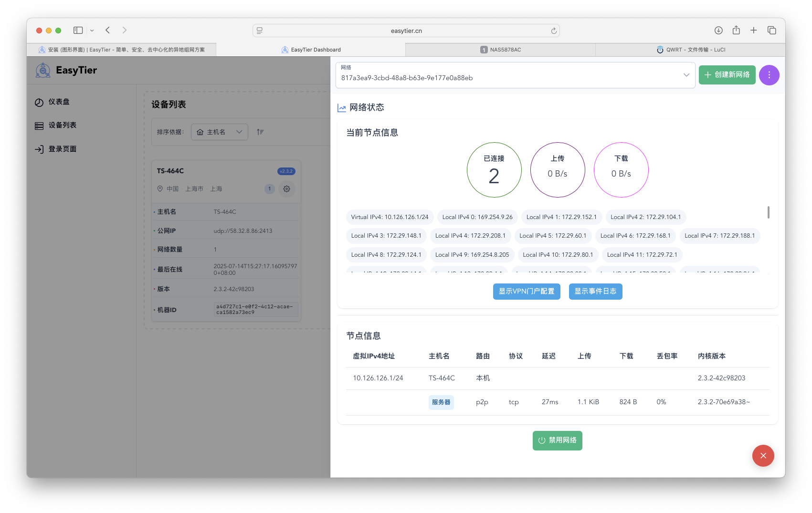Click the Safari share icon
The width and height of the screenshot is (812, 513).
pos(736,31)
